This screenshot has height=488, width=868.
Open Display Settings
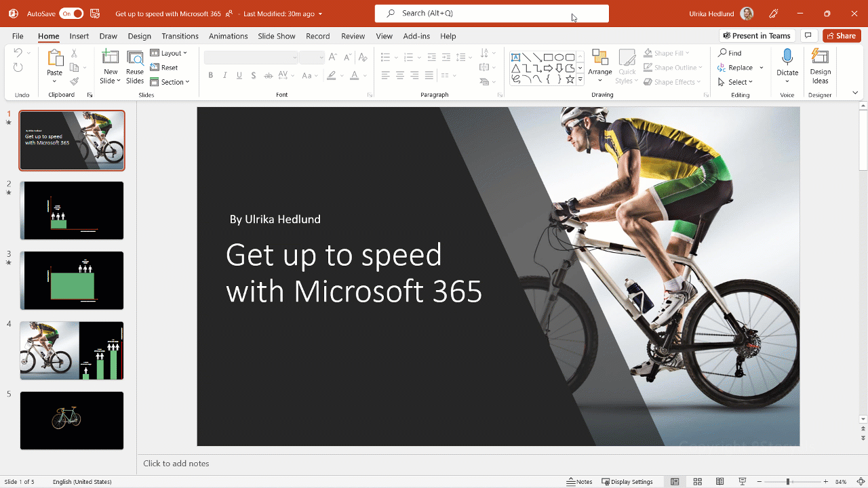pos(627,482)
